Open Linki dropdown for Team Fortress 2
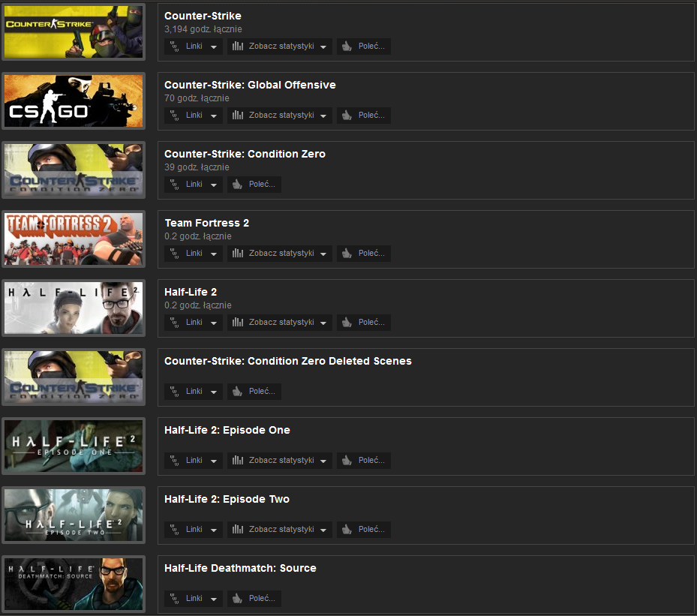Viewport: 697px width, 616px height. click(x=194, y=254)
